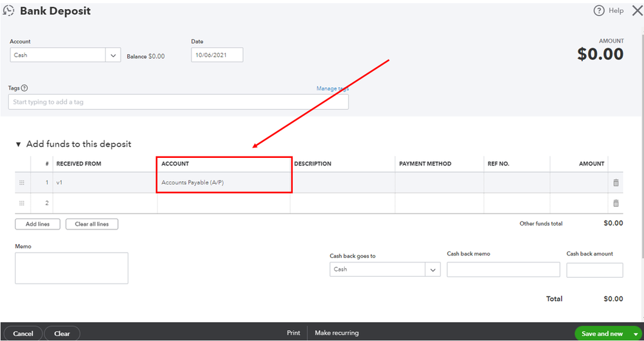Viewport: 644px width, 341px height.
Task: Close the Bank Deposit window
Action: pos(636,10)
